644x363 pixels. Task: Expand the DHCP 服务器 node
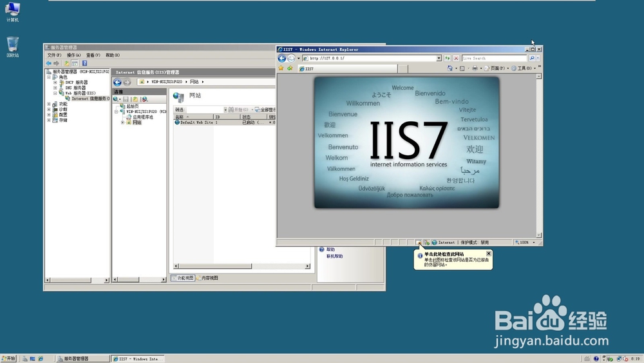point(55,83)
